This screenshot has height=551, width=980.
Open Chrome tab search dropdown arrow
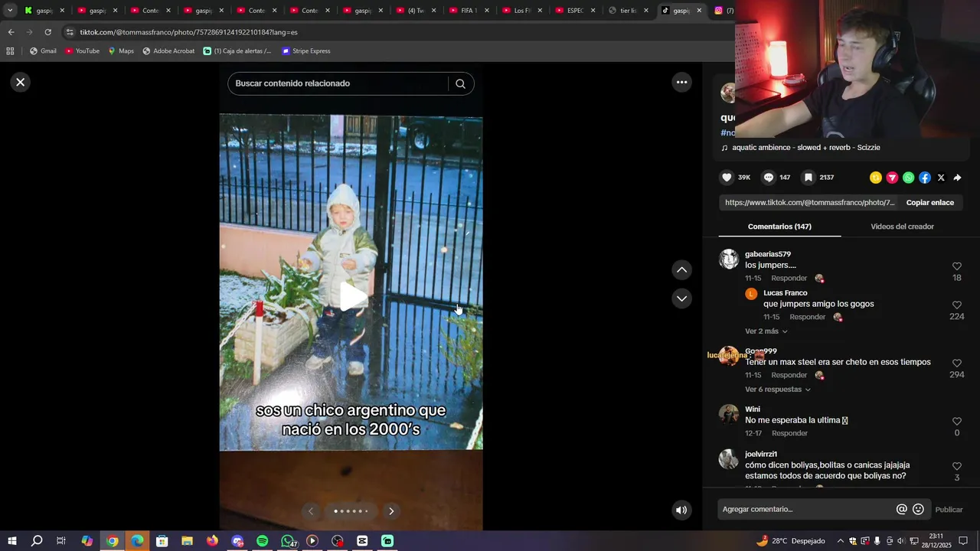(10, 11)
